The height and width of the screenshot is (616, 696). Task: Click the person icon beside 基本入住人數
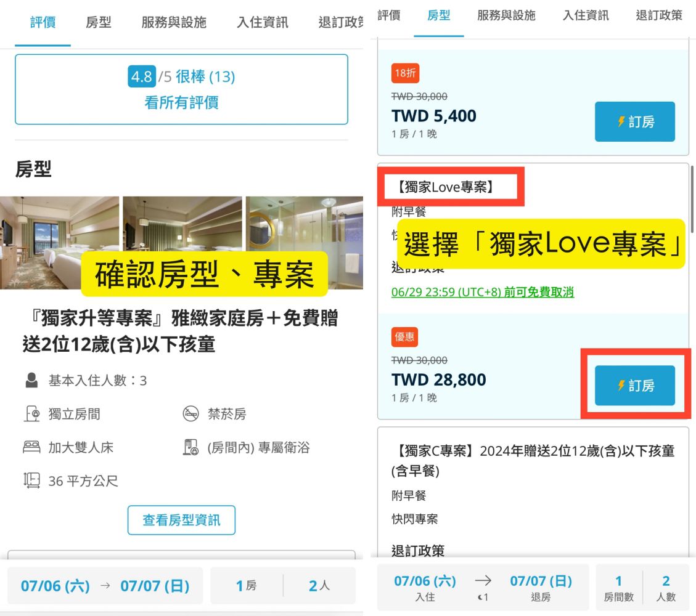coord(31,381)
